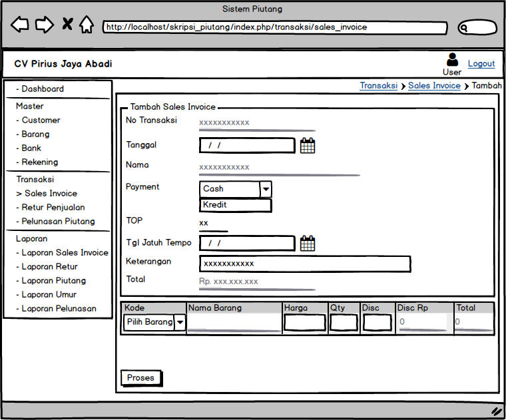This screenshot has width=506, height=420.
Task: Focus the Tgl Jatuh Tempo date field
Action: (x=247, y=243)
